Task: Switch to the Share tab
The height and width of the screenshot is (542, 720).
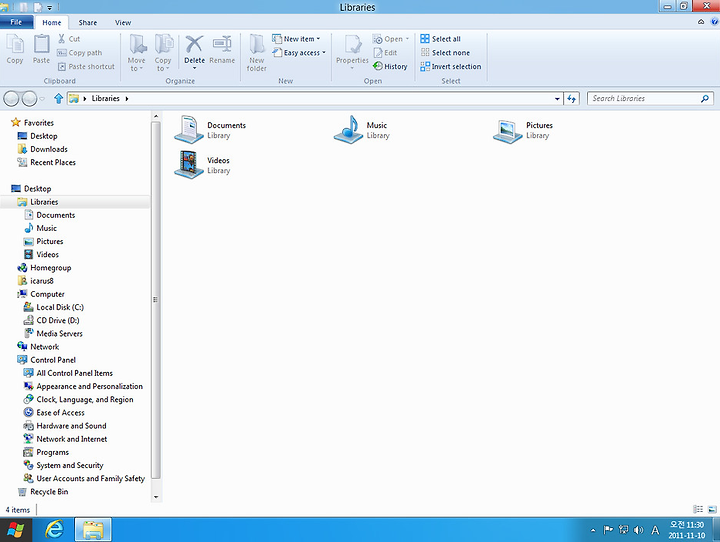Action: click(87, 23)
